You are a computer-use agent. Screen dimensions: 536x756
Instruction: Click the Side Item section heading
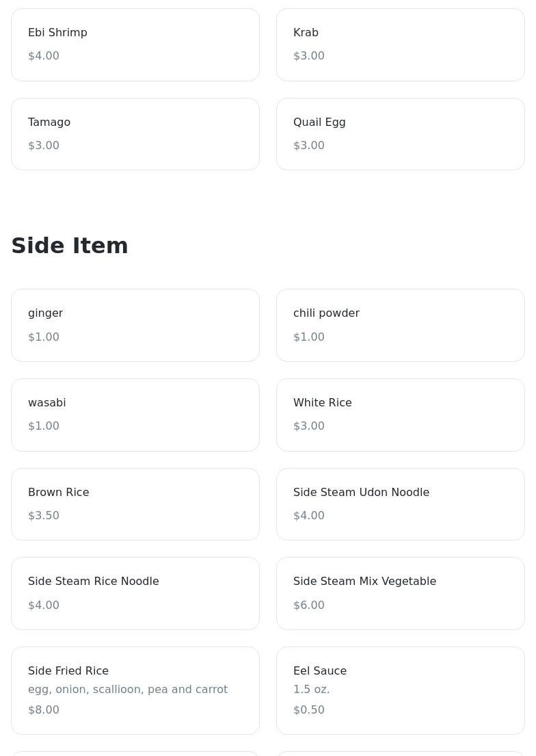(70, 246)
